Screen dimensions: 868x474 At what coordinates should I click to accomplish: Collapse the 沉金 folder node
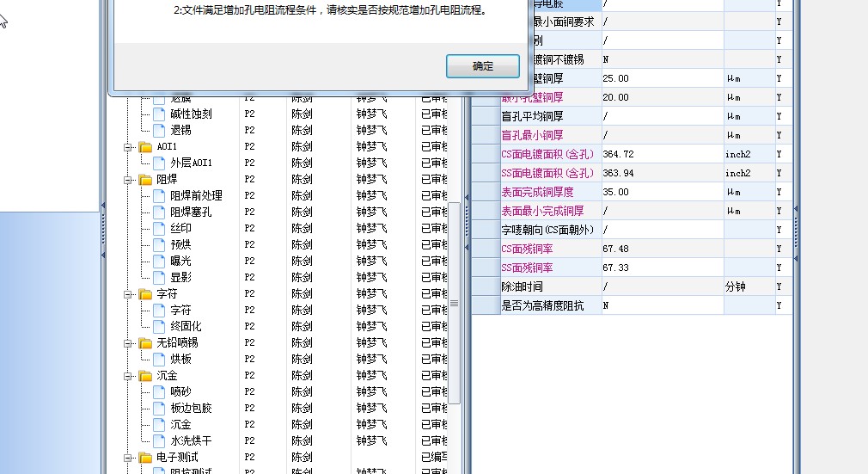128,376
